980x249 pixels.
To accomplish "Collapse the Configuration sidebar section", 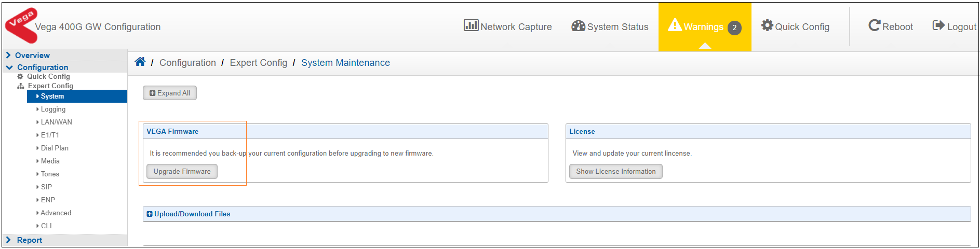I will coord(9,67).
